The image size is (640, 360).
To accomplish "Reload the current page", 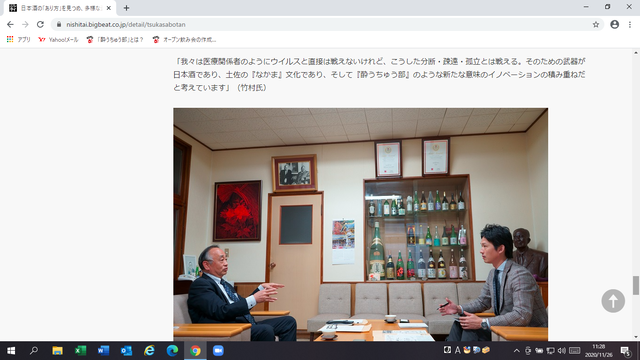I will coord(40,24).
